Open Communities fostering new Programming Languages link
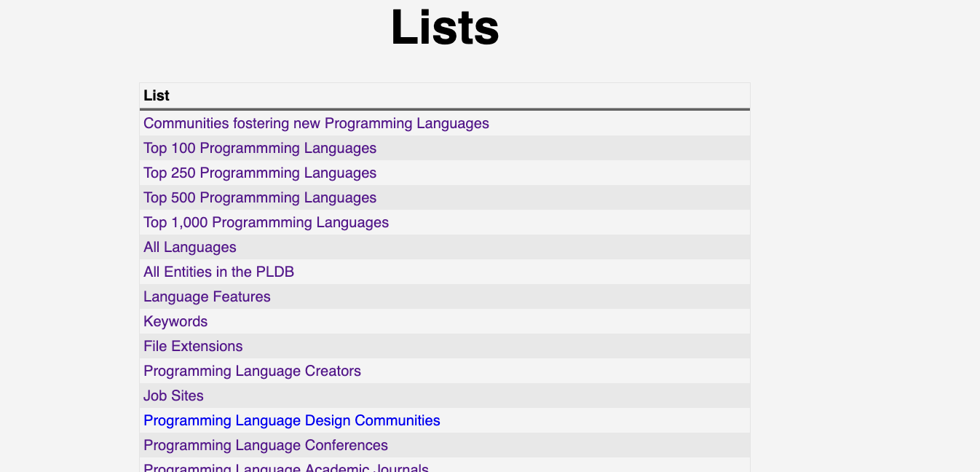Screen dimensions: 980x472 316,123
